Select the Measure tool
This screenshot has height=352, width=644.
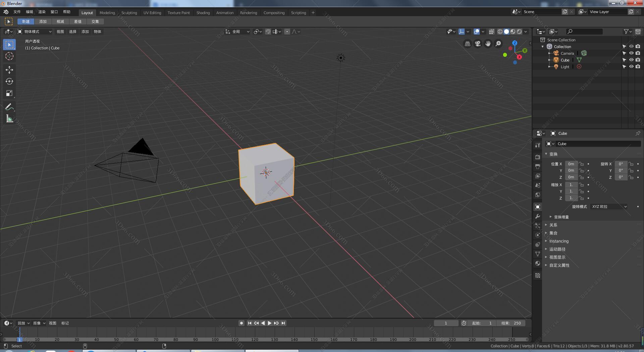click(9, 119)
